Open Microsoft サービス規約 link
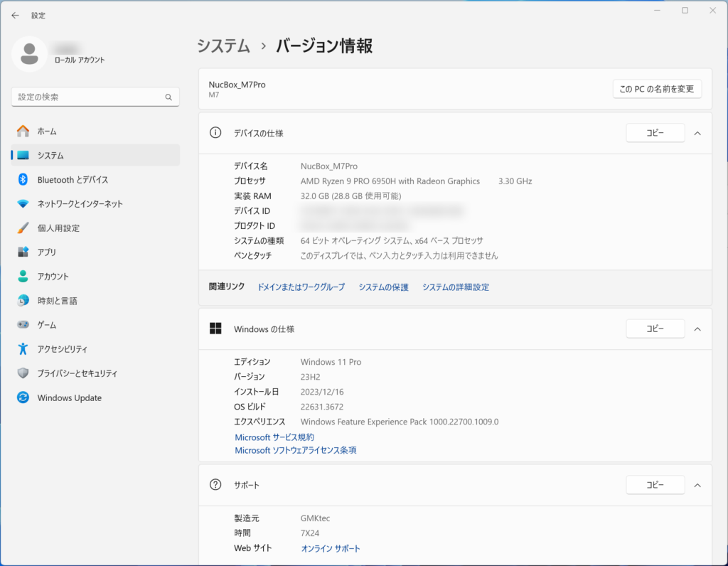Screen dimensions: 728x566 [274, 437]
